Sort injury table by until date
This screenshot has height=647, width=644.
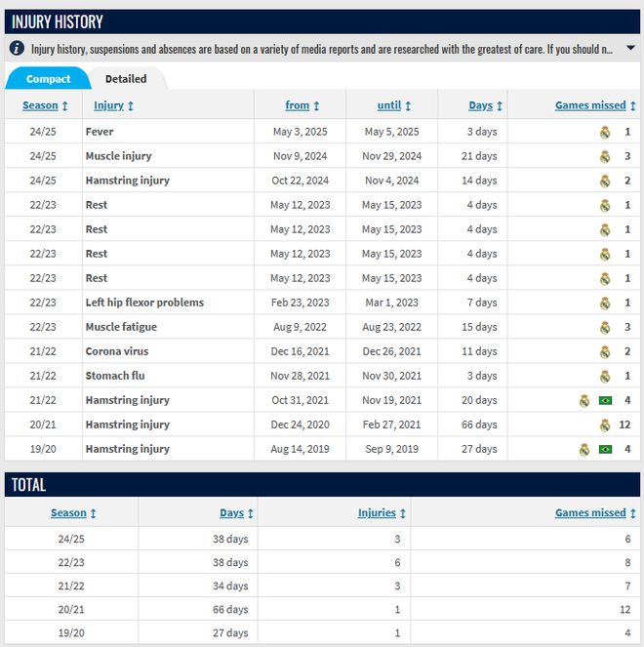pyautogui.click(x=394, y=105)
